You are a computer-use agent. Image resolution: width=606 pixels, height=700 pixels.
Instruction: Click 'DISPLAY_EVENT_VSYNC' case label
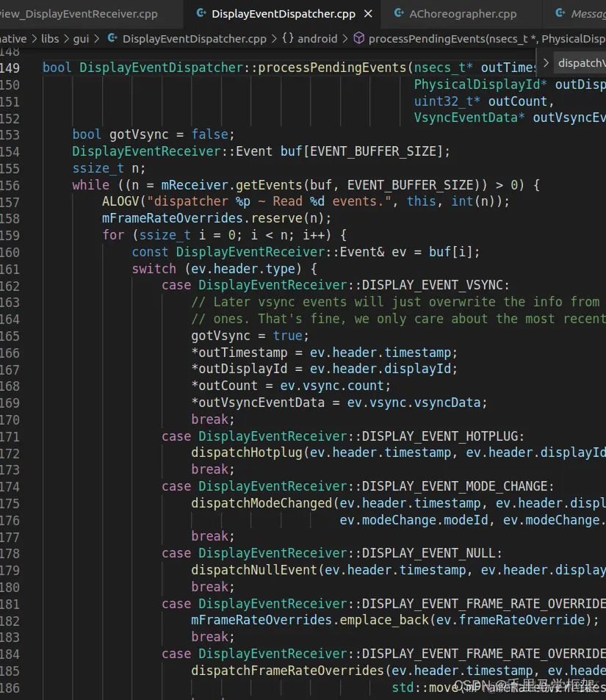tap(433, 285)
